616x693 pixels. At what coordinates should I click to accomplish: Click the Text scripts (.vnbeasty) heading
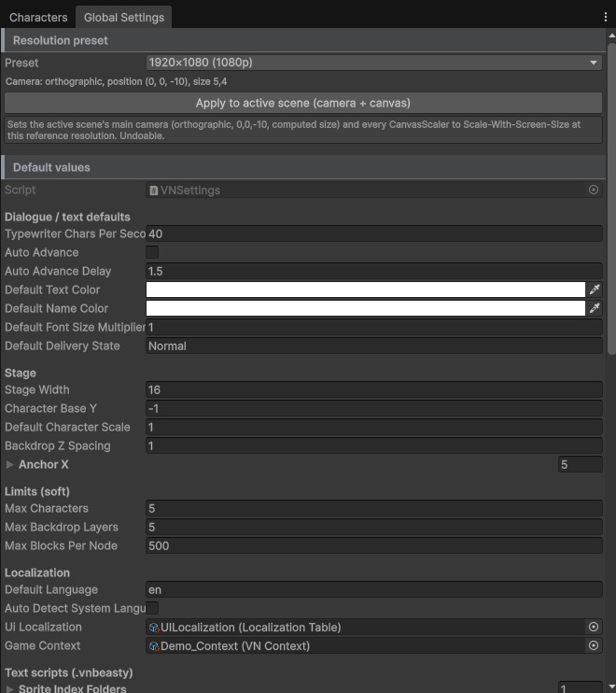[x=69, y=672]
